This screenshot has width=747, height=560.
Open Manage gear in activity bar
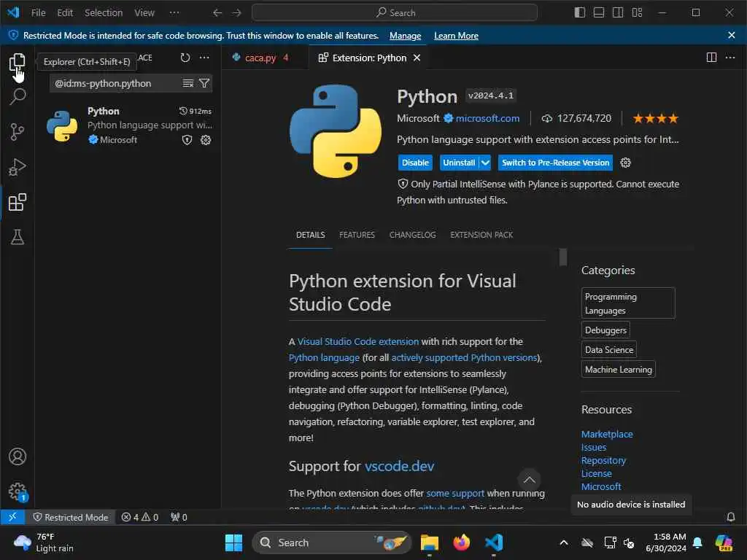(18, 491)
